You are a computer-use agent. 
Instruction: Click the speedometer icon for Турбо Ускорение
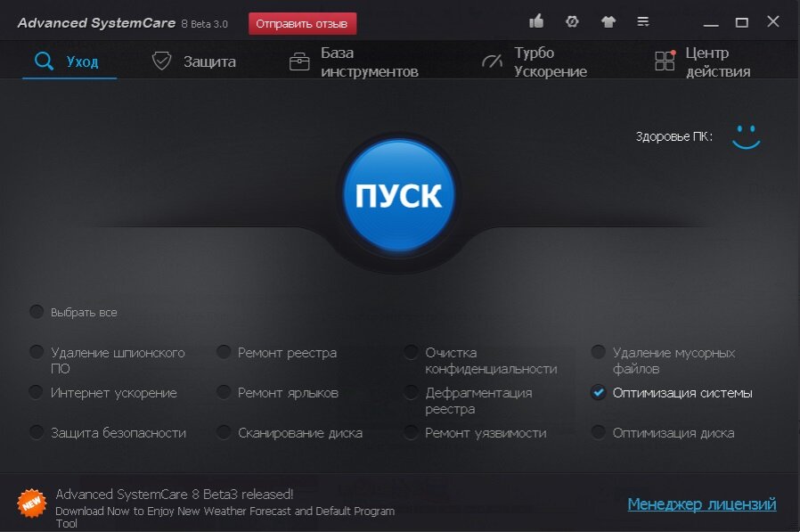tap(492, 61)
